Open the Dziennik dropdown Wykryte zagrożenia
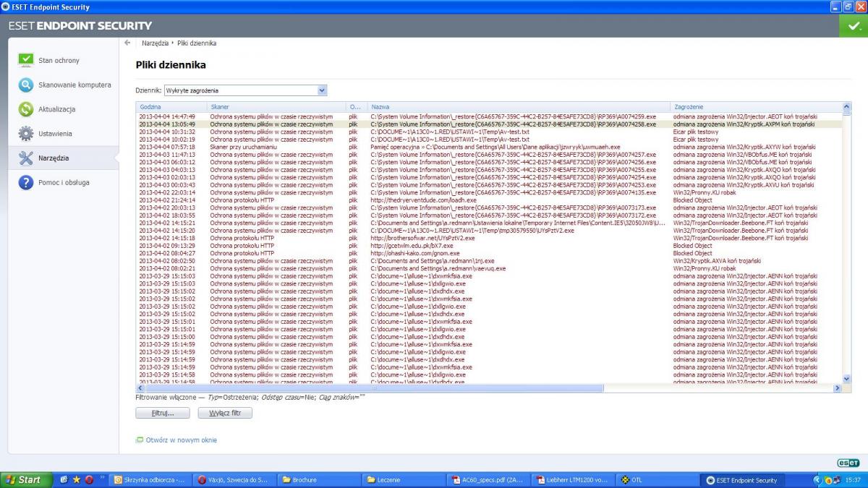This screenshot has height=488, width=868. 245,90
